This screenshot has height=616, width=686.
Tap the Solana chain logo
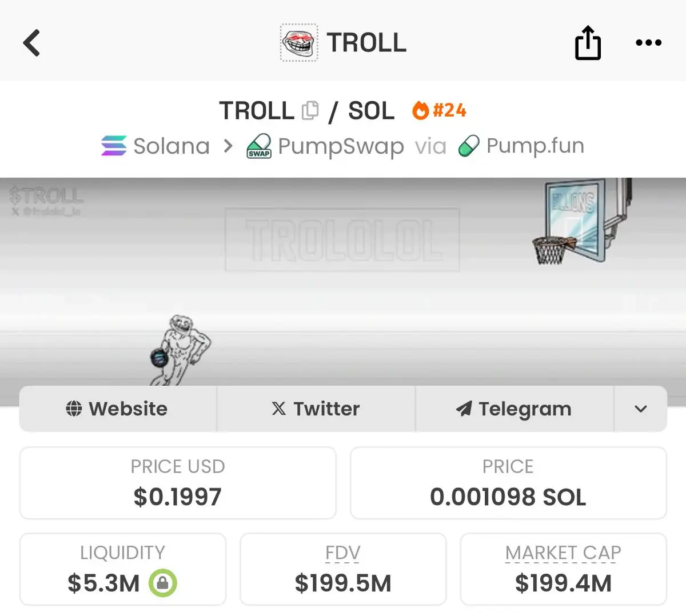(114, 146)
